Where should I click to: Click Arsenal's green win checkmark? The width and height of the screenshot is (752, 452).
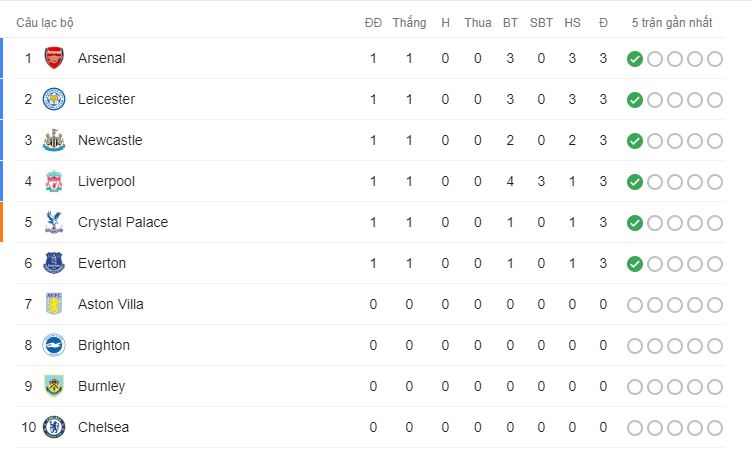(634, 59)
